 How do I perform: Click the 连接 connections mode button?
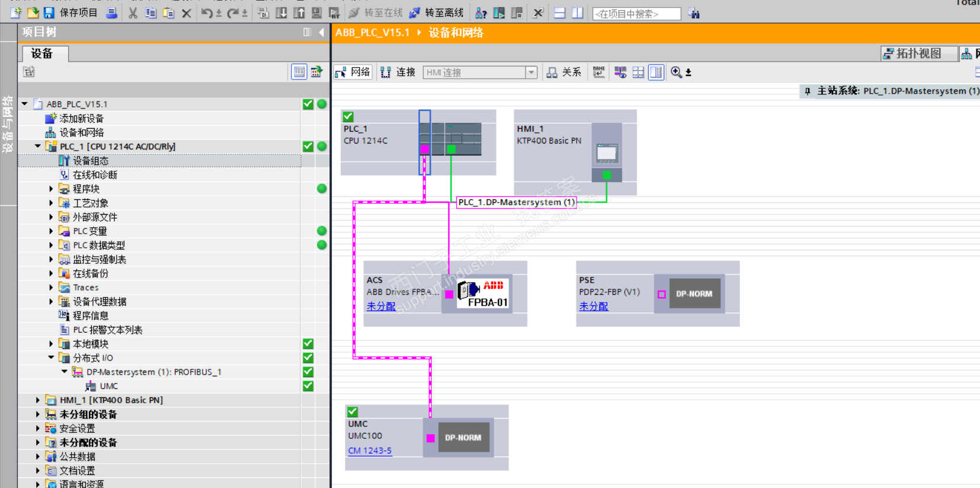[x=398, y=72]
